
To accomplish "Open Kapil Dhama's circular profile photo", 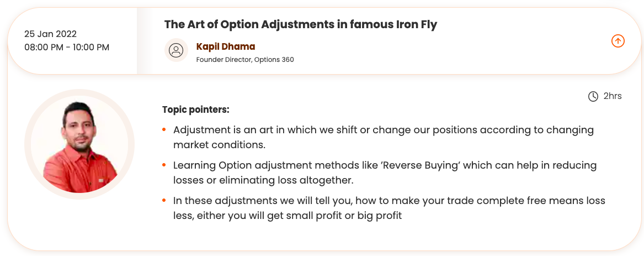I will (79, 144).
